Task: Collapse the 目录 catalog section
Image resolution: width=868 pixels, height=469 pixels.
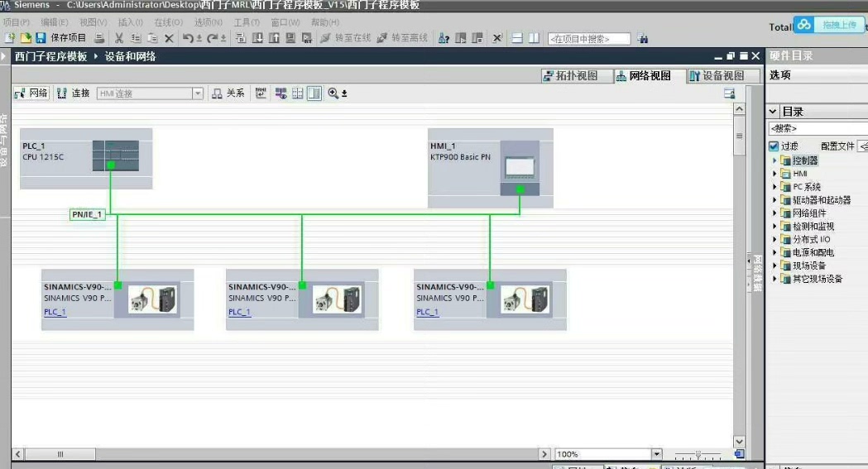Action: [773, 112]
